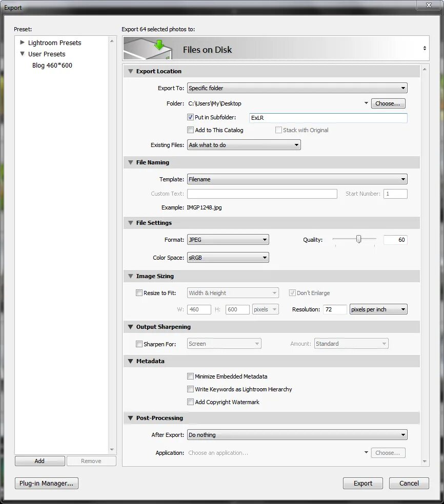The width and height of the screenshot is (444, 504).
Task: Open the pixels per inch dropdown
Action: (378, 309)
